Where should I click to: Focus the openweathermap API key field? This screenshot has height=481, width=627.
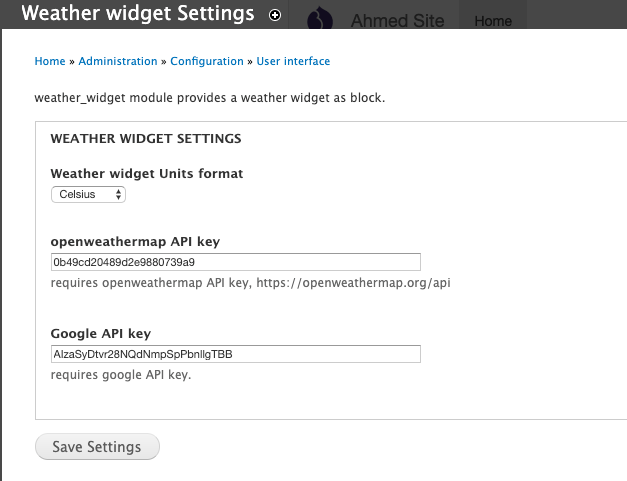235,262
